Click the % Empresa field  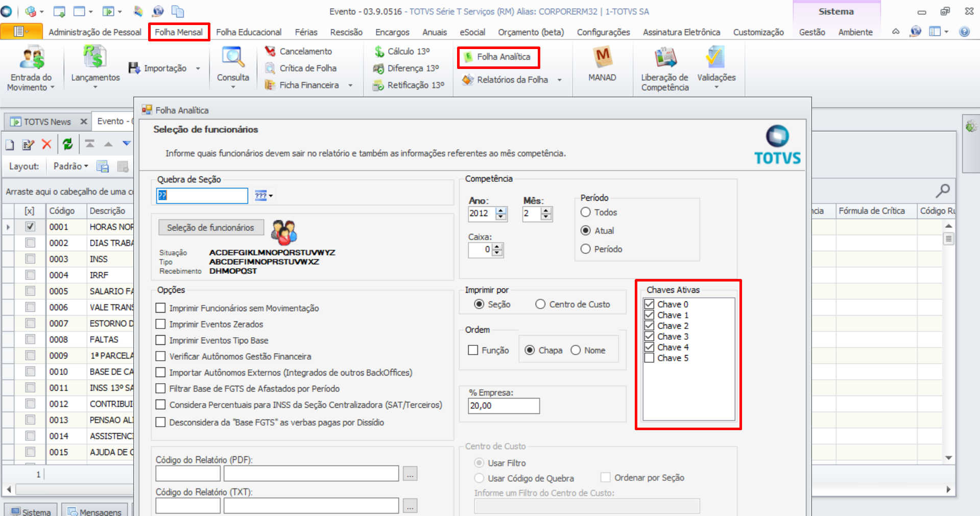tap(504, 406)
